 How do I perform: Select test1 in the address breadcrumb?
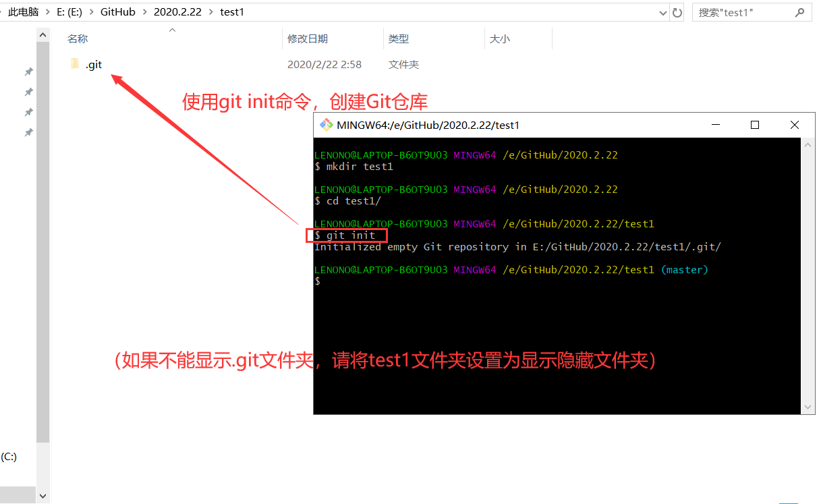click(232, 11)
